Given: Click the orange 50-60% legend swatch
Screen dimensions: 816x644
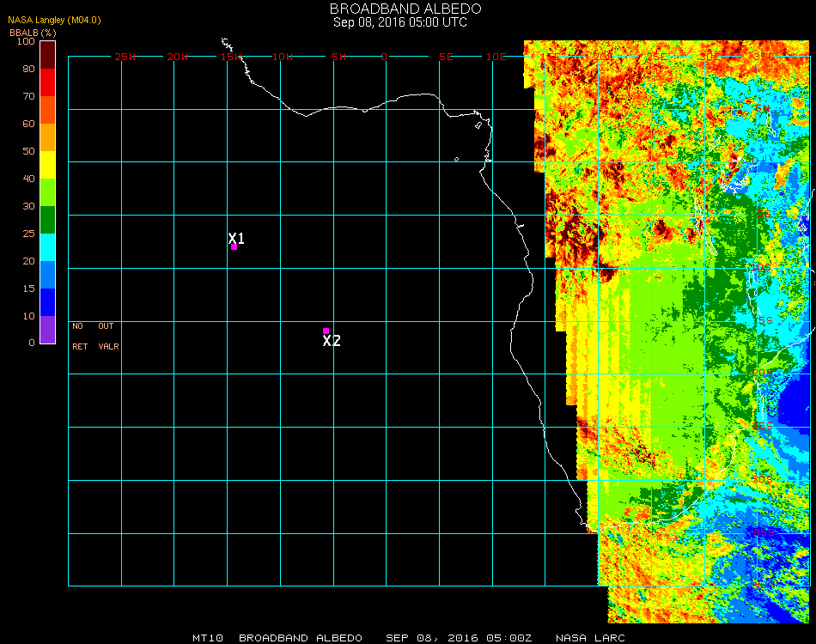Looking at the screenshot, I should [47, 137].
